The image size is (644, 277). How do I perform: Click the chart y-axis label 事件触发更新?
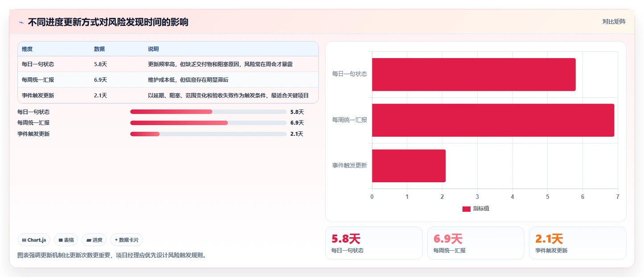click(349, 165)
